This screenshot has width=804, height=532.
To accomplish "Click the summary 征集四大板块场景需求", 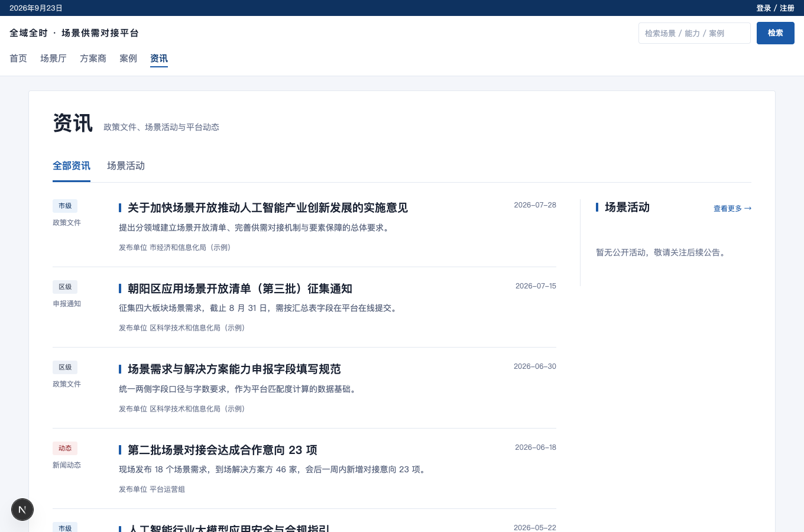I will click(260, 308).
